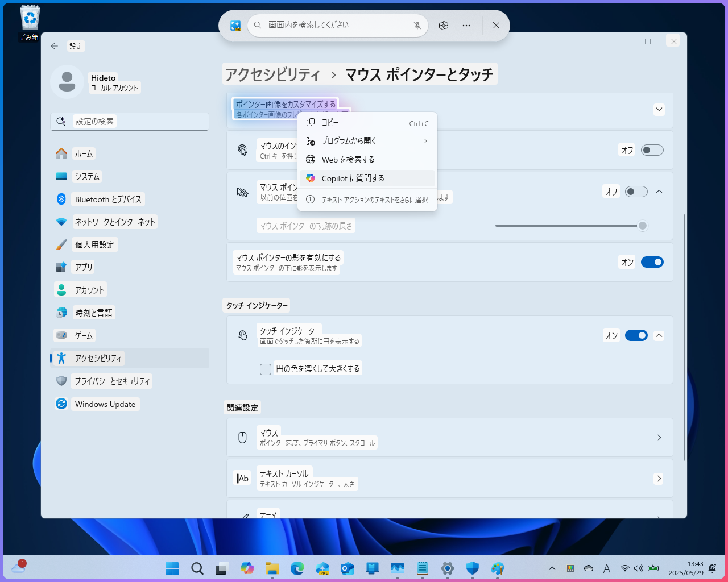Show hidden system tray icons
The width and height of the screenshot is (728, 582).
(552, 568)
